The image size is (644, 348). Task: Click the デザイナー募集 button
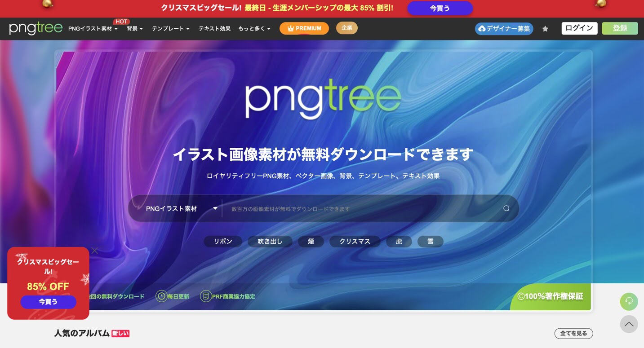pyautogui.click(x=504, y=29)
